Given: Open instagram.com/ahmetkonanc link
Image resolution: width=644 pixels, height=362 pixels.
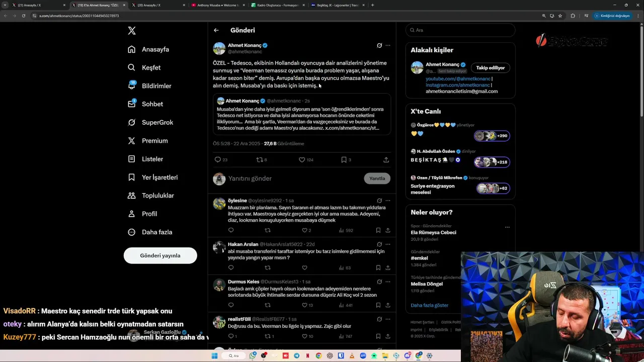Looking at the screenshot, I should coord(458,85).
